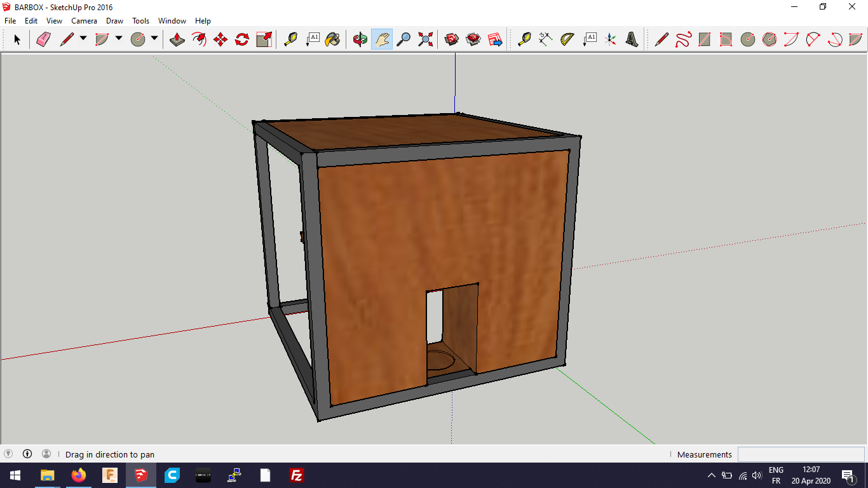
Task: Select the Move tool
Action: tap(220, 39)
